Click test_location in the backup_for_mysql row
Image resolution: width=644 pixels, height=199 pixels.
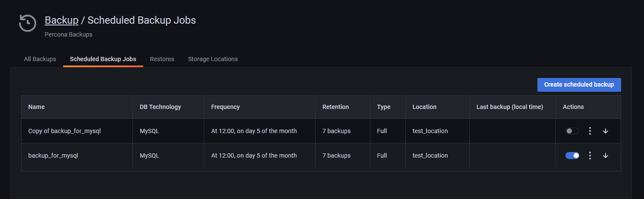(x=430, y=155)
